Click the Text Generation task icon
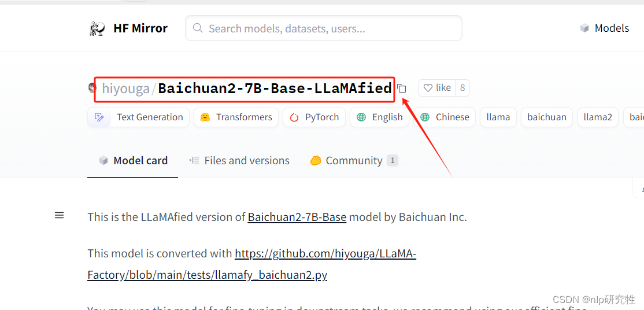This screenshot has width=644, height=310. (x=99, y=117)
